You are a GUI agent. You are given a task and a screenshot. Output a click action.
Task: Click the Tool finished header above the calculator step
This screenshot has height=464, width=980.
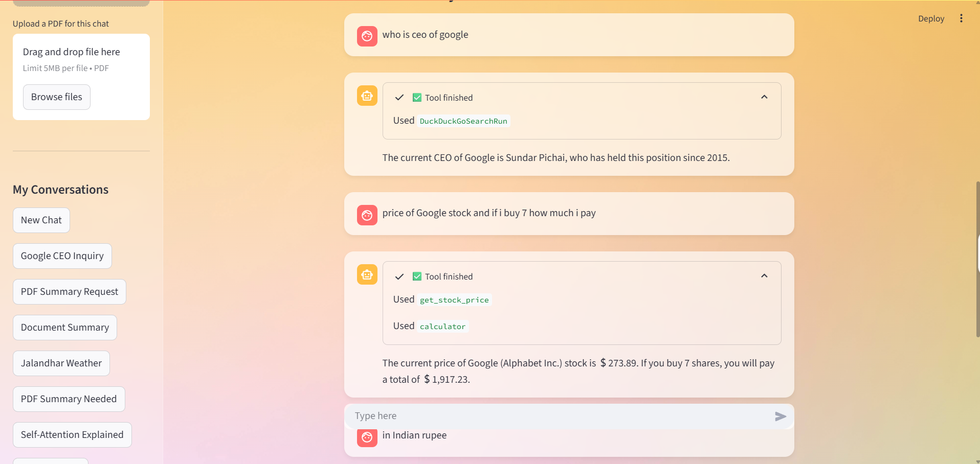coord(582,276)
